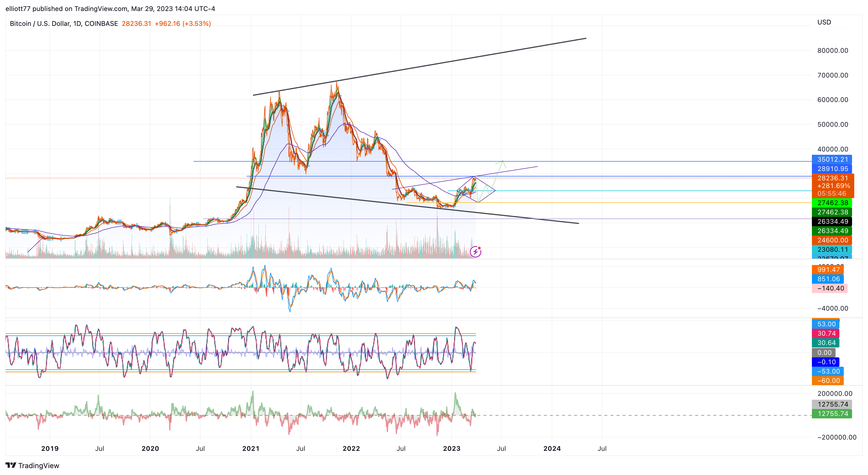Click the elliott77 published header text

(x=110, y=9)
